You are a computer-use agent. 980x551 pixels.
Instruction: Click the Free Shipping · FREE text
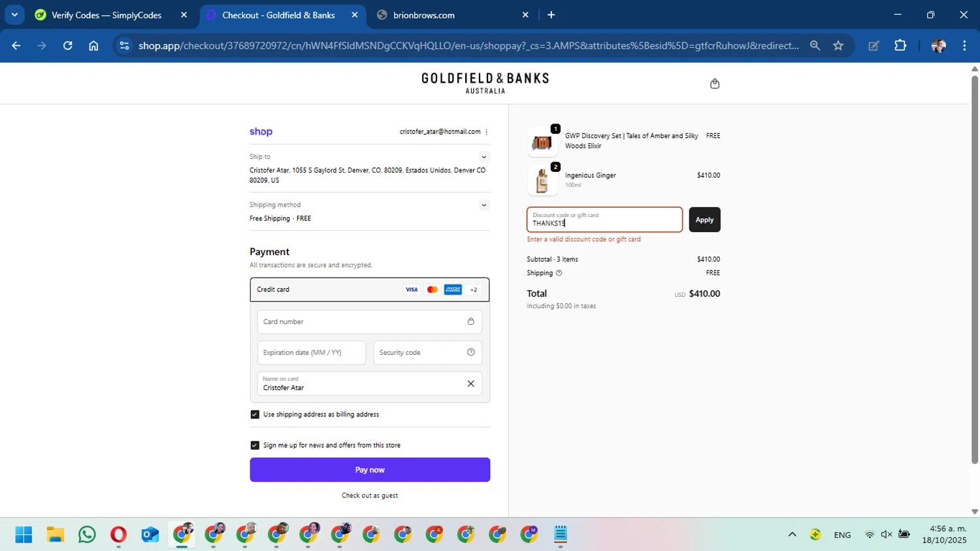[280, 218]
